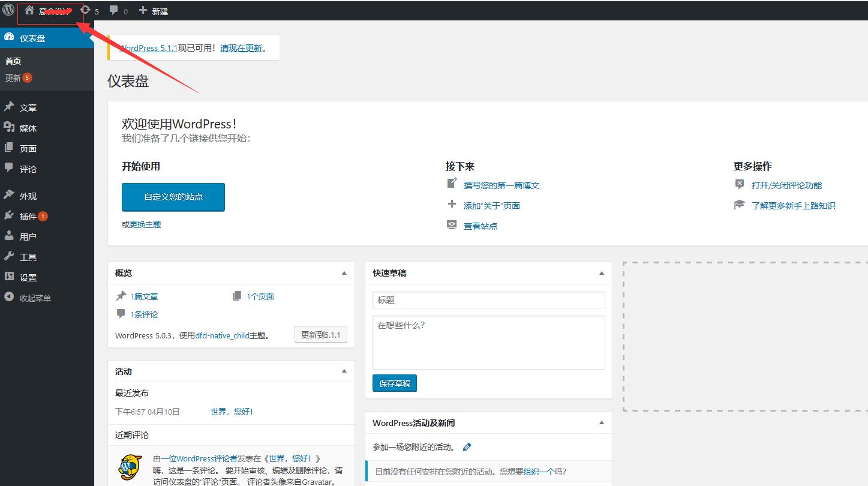Open 首页 submenu item
Image resolution: width=868 pixels, height=486 pixels.
pos(13,61)
